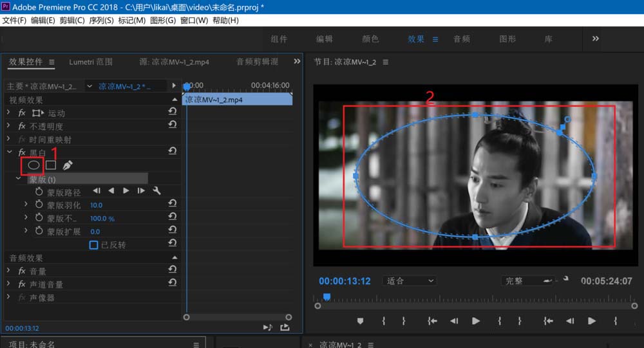Reset 蒙版羽化 value
The width and height of the screenshot is (644, 348).
coord(173,203)
